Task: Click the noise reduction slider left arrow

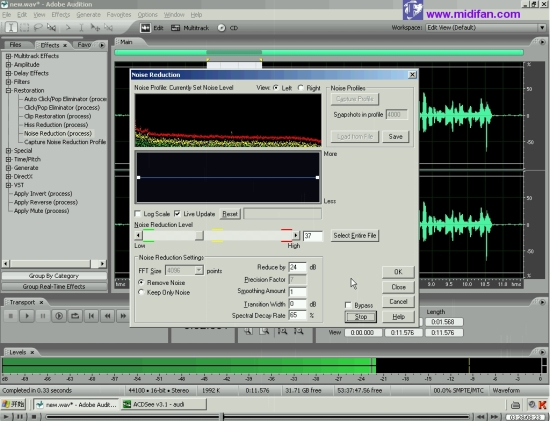Action: coord(138,235)
